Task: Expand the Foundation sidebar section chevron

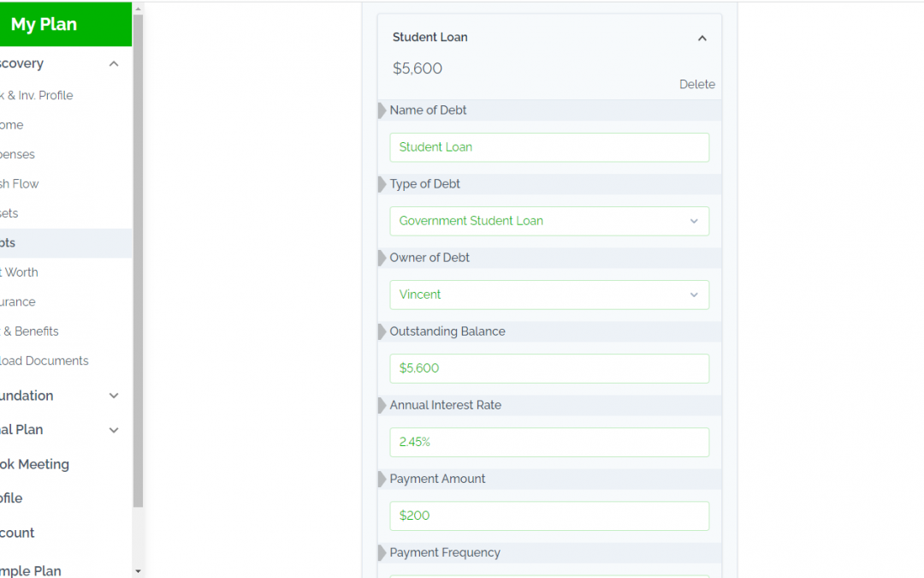Action: [x=114, y=396]
